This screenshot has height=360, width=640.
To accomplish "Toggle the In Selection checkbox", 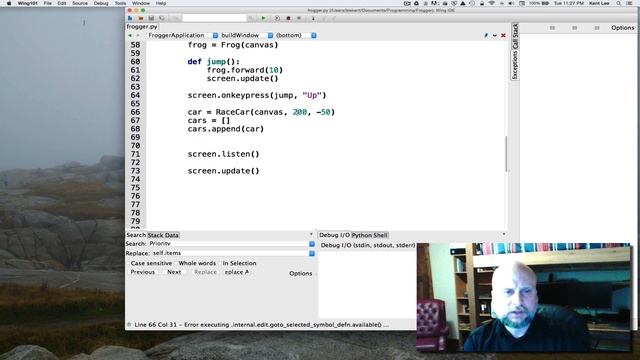I will pos(220,263).
